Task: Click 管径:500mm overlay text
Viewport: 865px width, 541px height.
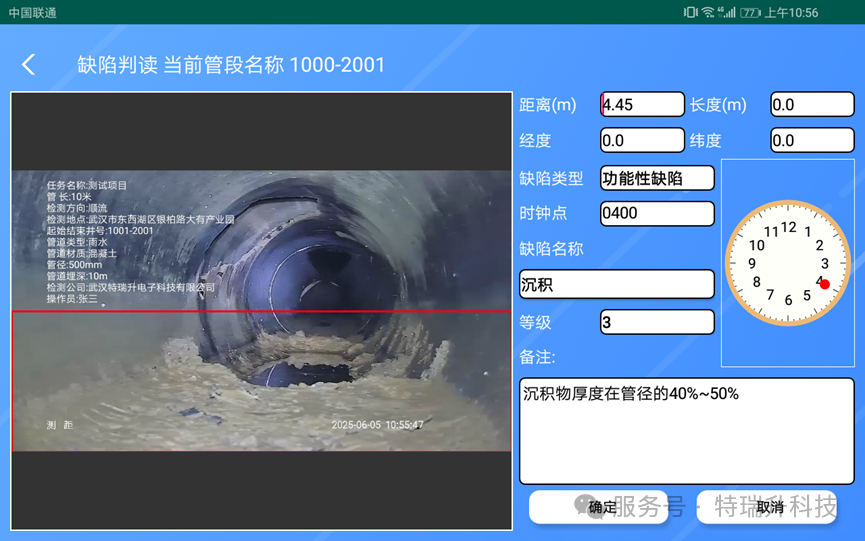Action: [x=74, y=265]
